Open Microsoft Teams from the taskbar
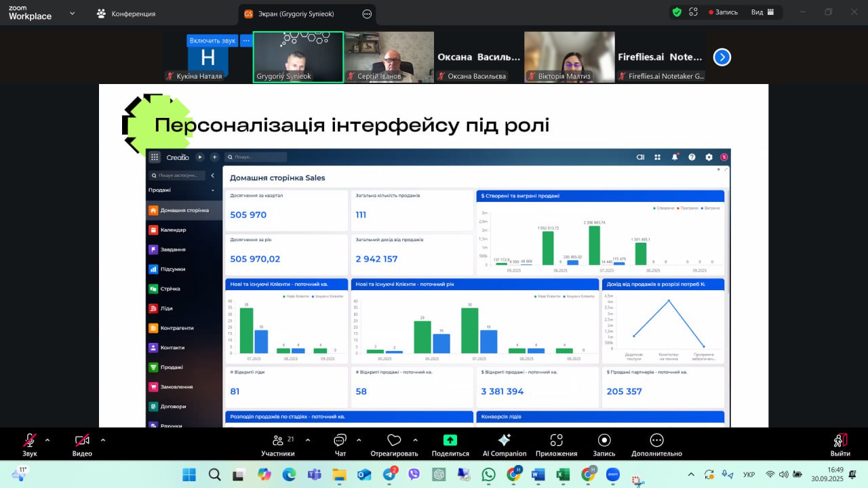The image size is (868, 488). pyautogui.click(x=314, y=474)
